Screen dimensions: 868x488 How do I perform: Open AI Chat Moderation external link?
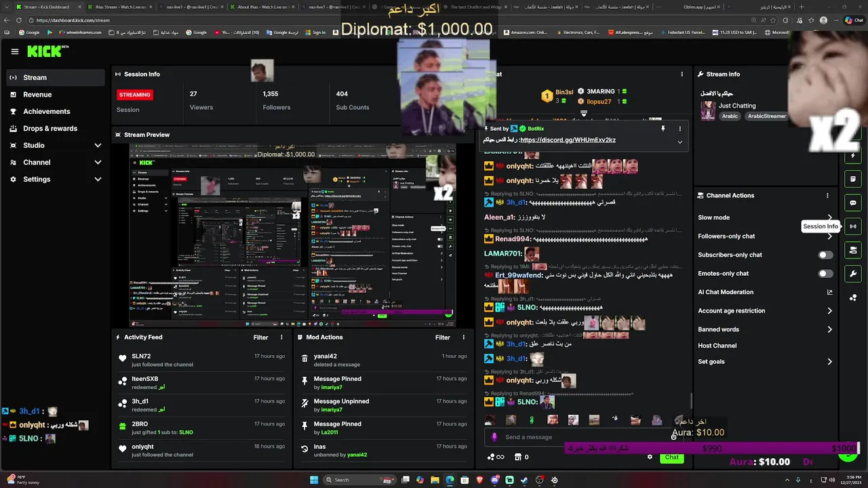829,292
